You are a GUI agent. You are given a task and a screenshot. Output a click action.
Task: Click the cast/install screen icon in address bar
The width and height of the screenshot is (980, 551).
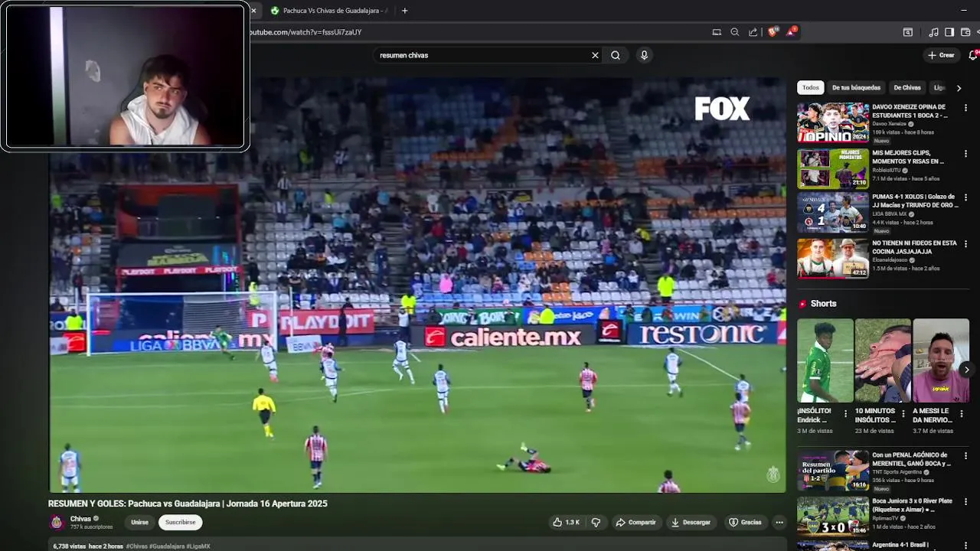pos(717,32)
